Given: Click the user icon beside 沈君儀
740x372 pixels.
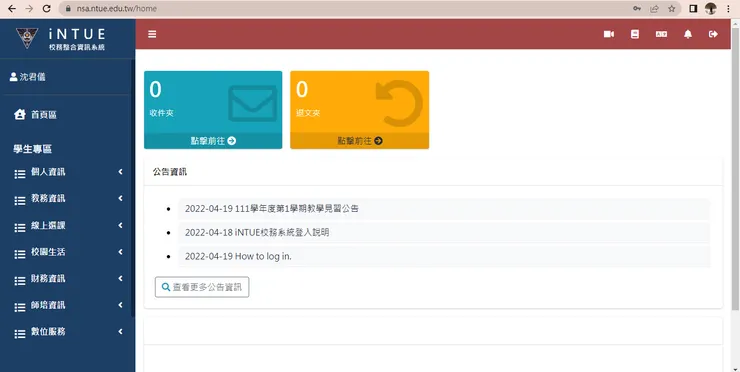Looking at the screenshot, I should (x=13, y=77).
